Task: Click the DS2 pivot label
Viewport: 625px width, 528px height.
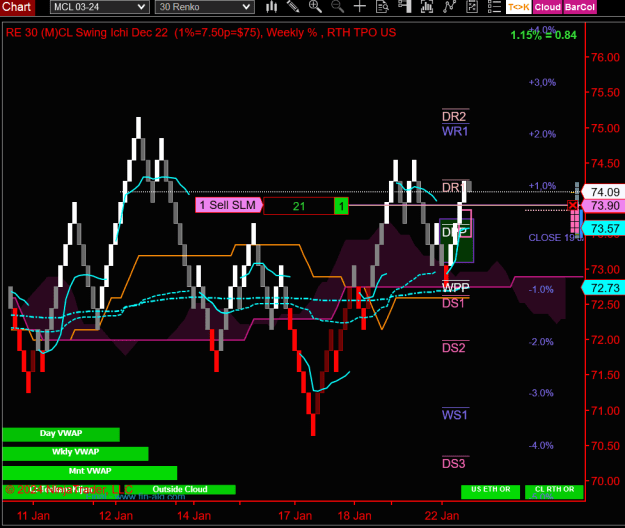Action: tap(454, 348)
